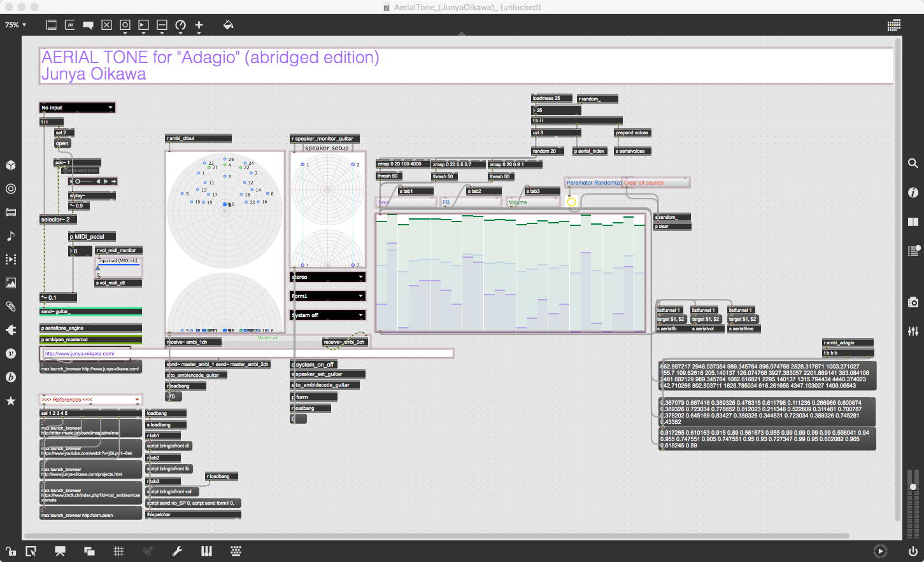Open the wrench debugging tools in bottom toolbar
This screenshot has width=924, height=562.
tap(178, 551)
